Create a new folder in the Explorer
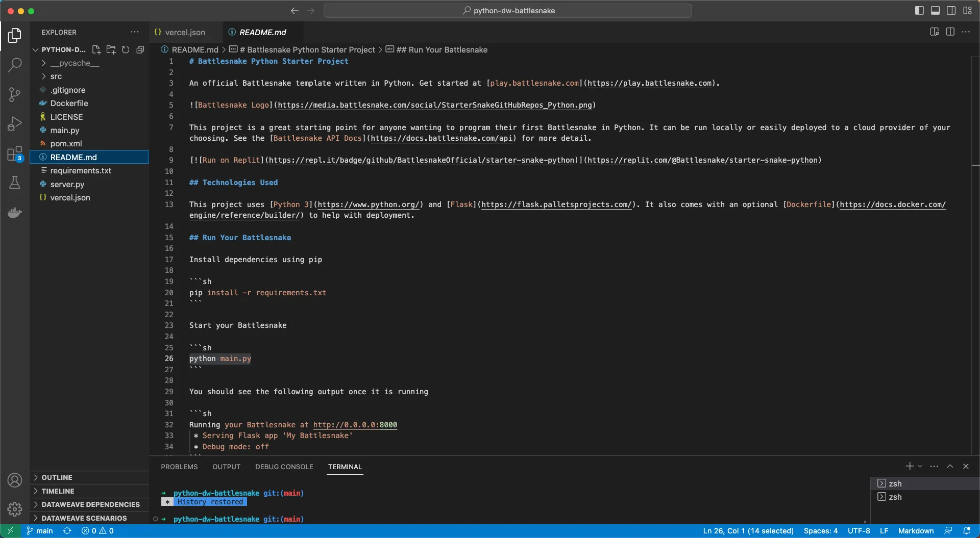The width and height of the screenshot is (980, 538). pos(111,49)
